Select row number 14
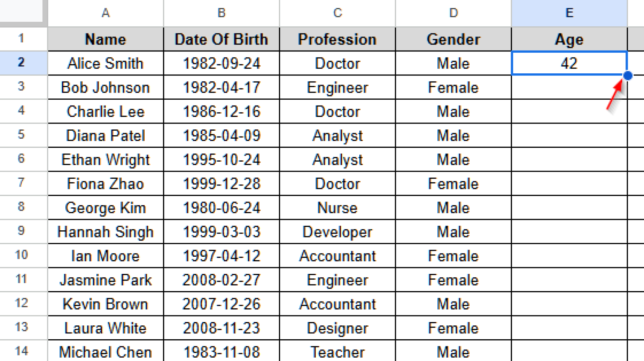The height and width of the screenshot is (361, 644). [23, 352]
